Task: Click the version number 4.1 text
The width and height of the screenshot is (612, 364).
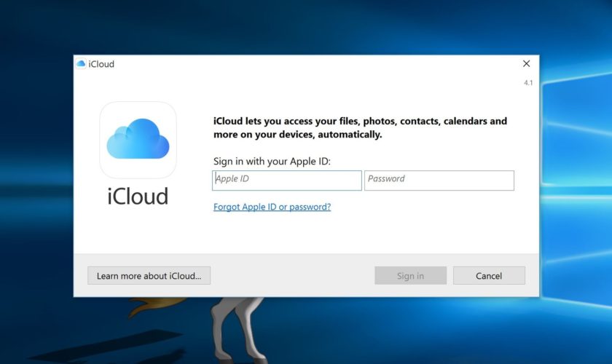Action: pyautogui.click(x=528, y=83)
